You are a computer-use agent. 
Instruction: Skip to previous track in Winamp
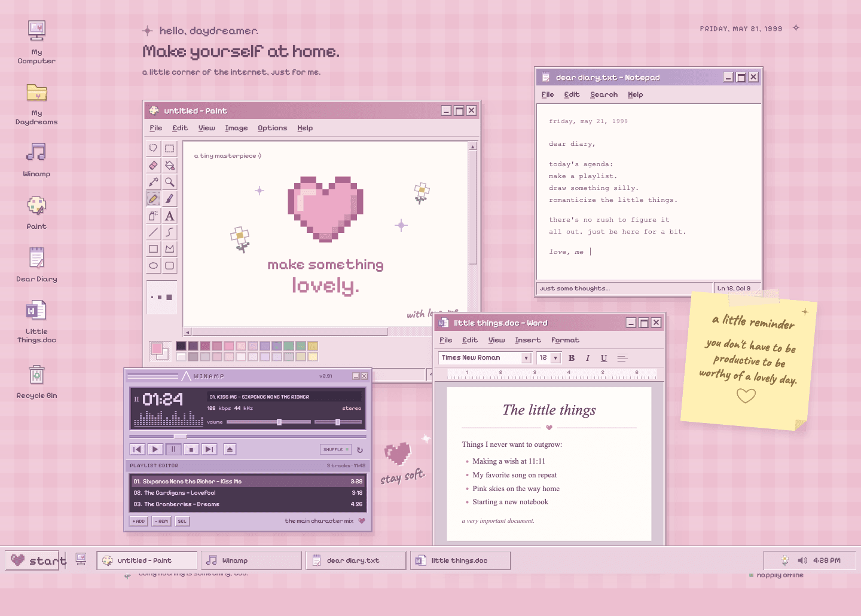(137, 449)
